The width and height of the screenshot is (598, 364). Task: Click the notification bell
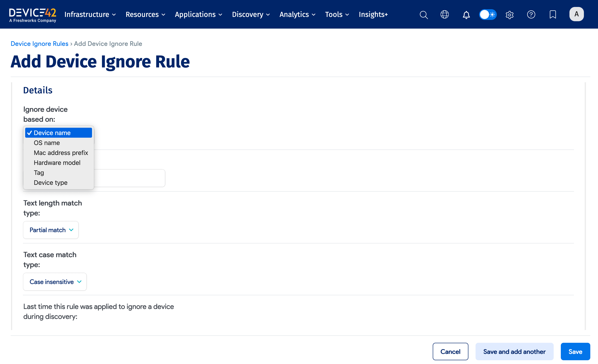point(466,15)
